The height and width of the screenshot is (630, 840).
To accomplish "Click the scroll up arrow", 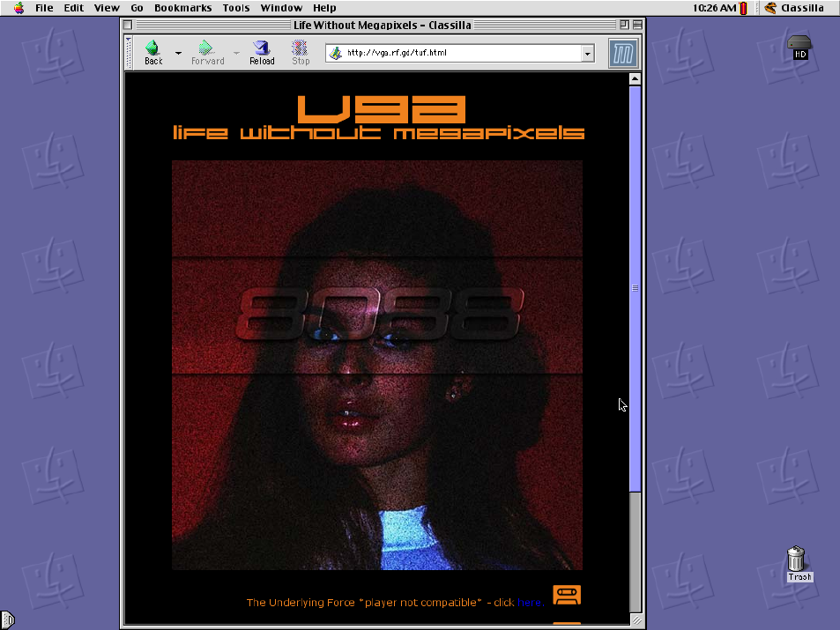I will 635,78.
